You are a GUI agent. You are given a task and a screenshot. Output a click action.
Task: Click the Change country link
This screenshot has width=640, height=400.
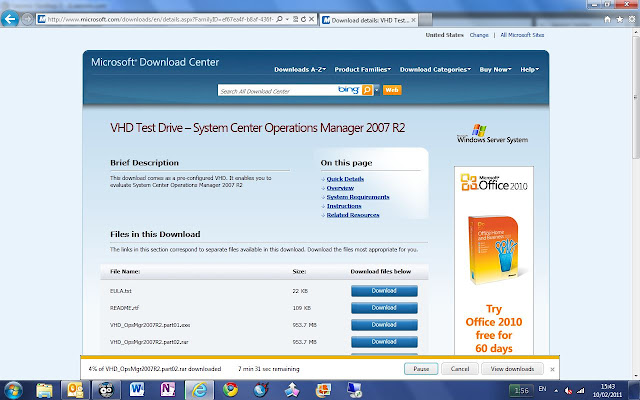[x=479, y=35]
